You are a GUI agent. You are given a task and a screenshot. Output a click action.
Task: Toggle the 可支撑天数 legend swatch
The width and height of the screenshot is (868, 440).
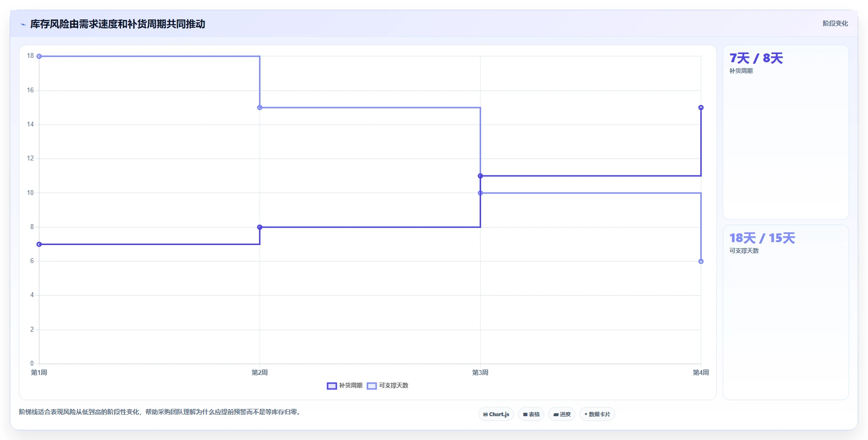point(372,386)
